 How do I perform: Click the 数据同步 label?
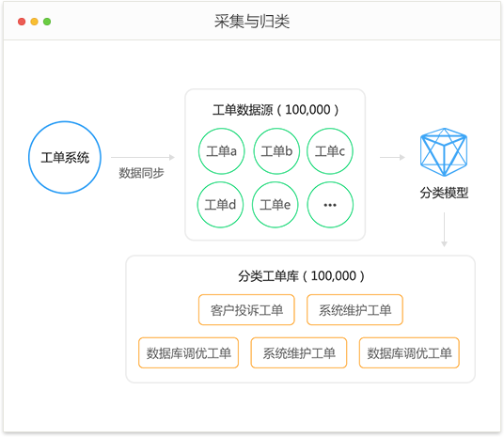[141, 173]
